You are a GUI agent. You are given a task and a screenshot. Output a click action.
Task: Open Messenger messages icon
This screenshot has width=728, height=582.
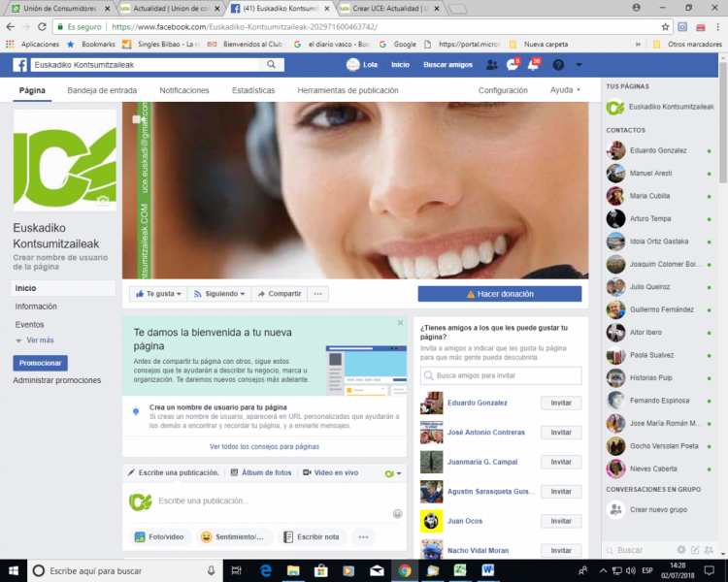[513, 65]
